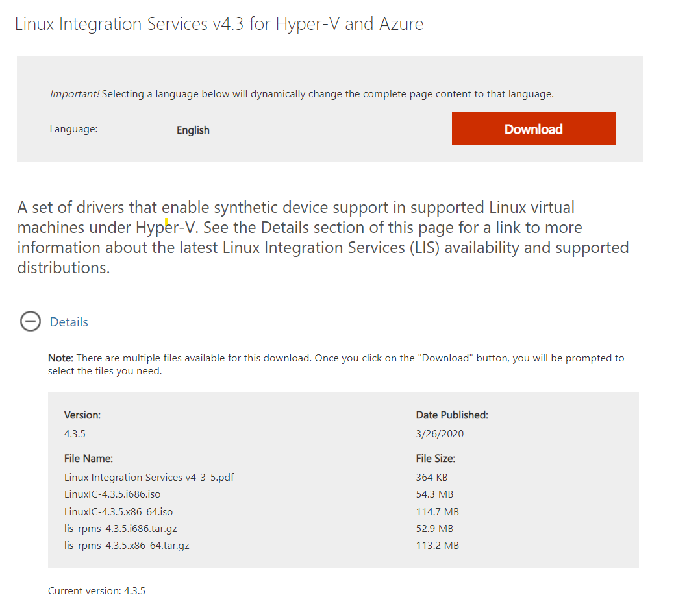
Task: Click the circular collapse icon beside Details
Action: pyautogui.click(x=31, y=321)
